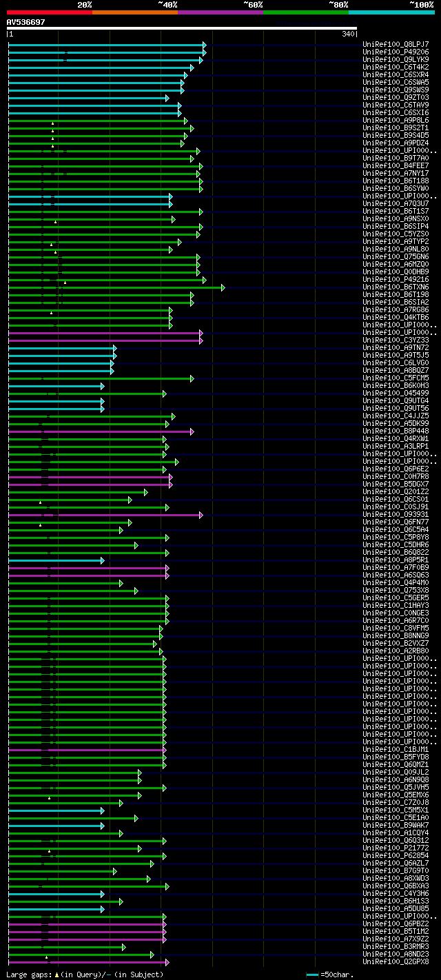Select label UniRef100_B5T1M2
The height and width of the screenshot is (980, 441).
click(x=396, y=931)
